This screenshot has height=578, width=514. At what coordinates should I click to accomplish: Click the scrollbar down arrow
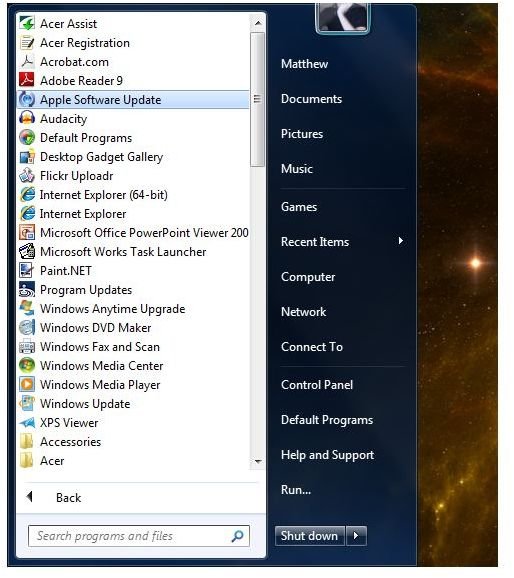258,462
